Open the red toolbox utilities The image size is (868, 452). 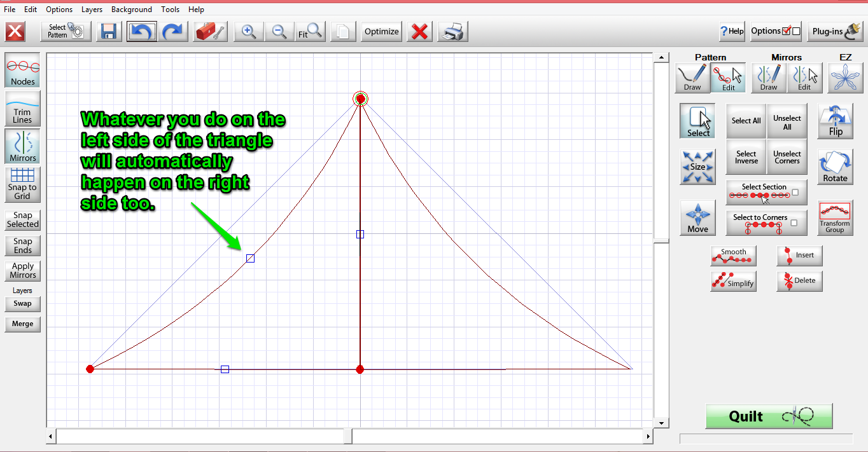coord(210,31)
